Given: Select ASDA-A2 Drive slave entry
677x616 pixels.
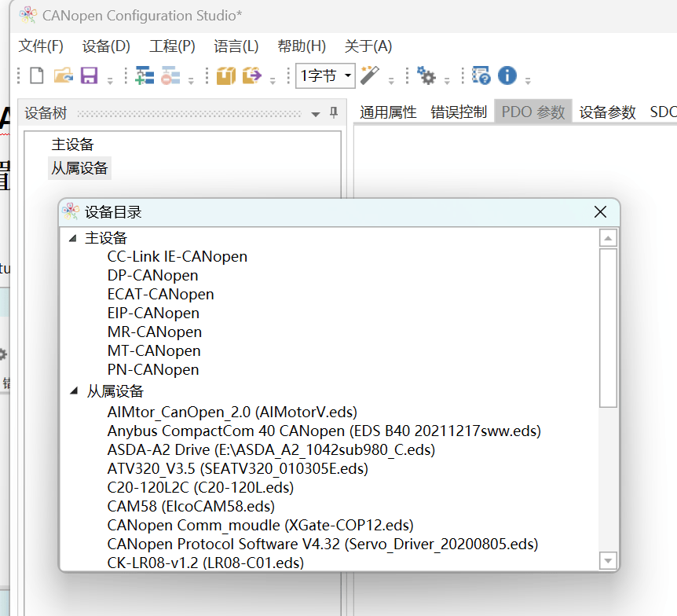Looking at the screenshot, I should tap(271, 450).
